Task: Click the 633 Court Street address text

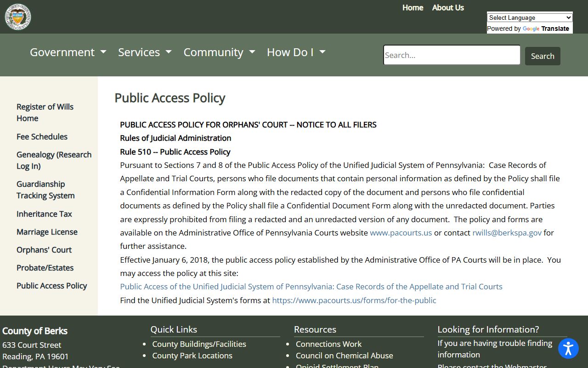Action: [32, 345]
